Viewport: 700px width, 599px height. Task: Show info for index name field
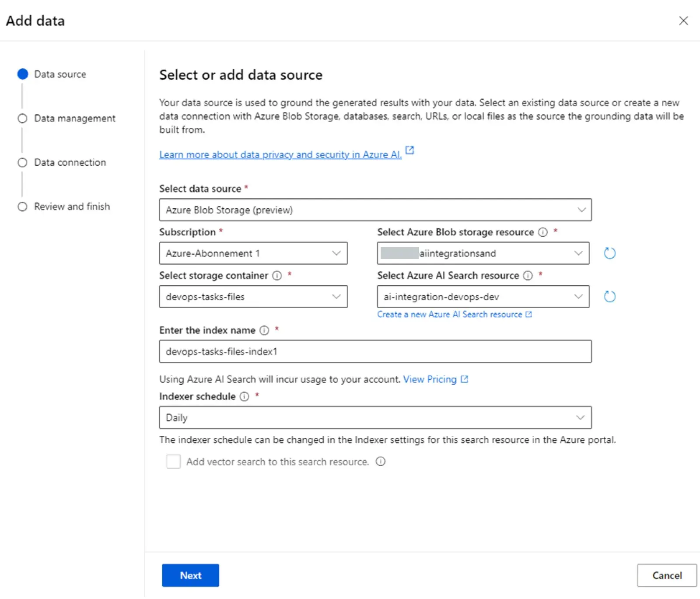pos(264,330)
